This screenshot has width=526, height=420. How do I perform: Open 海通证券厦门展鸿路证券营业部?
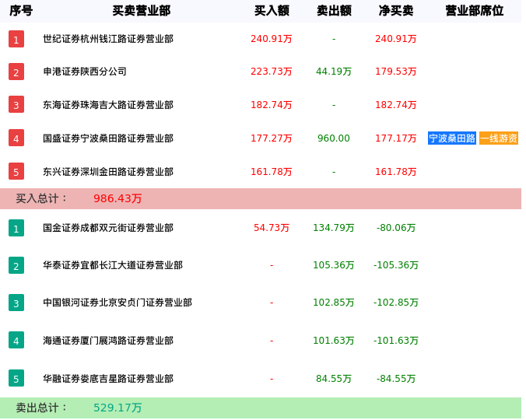(x=108, y=341)
